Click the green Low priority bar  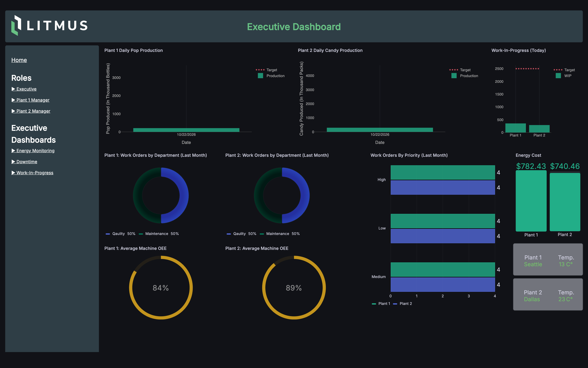click(x=443, y=221)
